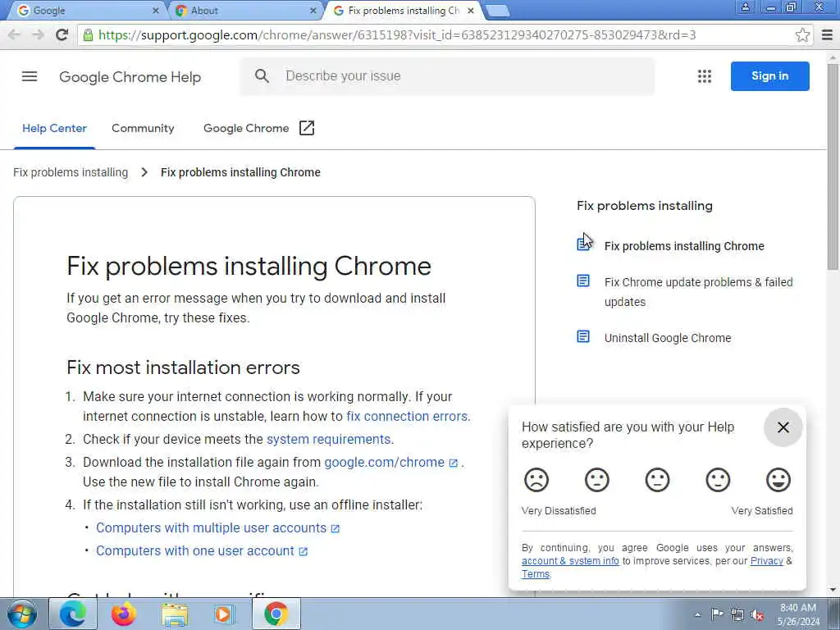840x630 pixels.
Task: Launch Microsoft Edge from the taskbar
Action: [x=73, y=614]
